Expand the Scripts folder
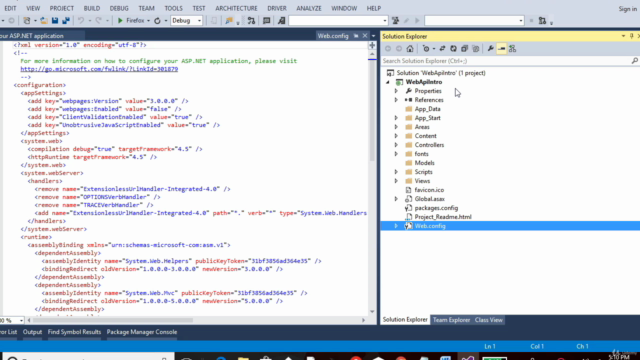This screenshot has width=640, height=360. [396, 172]
